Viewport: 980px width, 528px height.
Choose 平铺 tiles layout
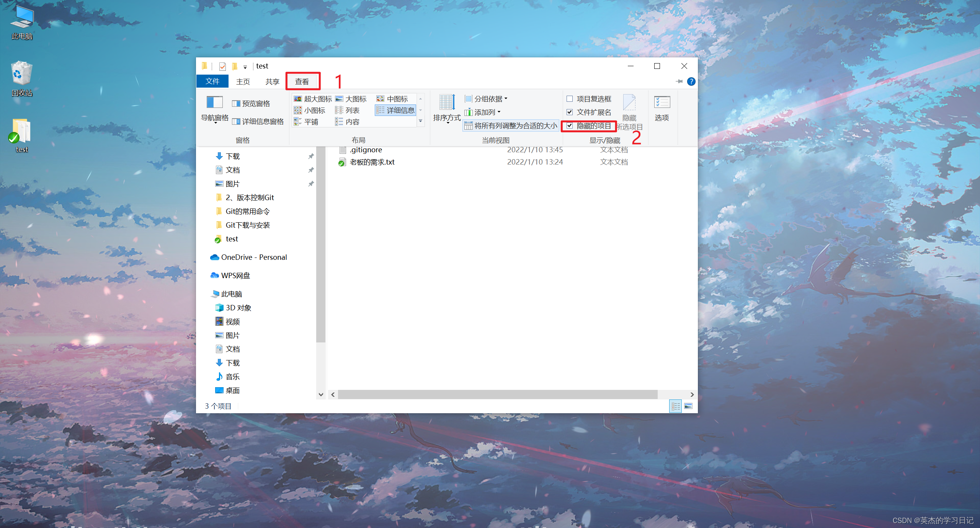coord(306,122)
